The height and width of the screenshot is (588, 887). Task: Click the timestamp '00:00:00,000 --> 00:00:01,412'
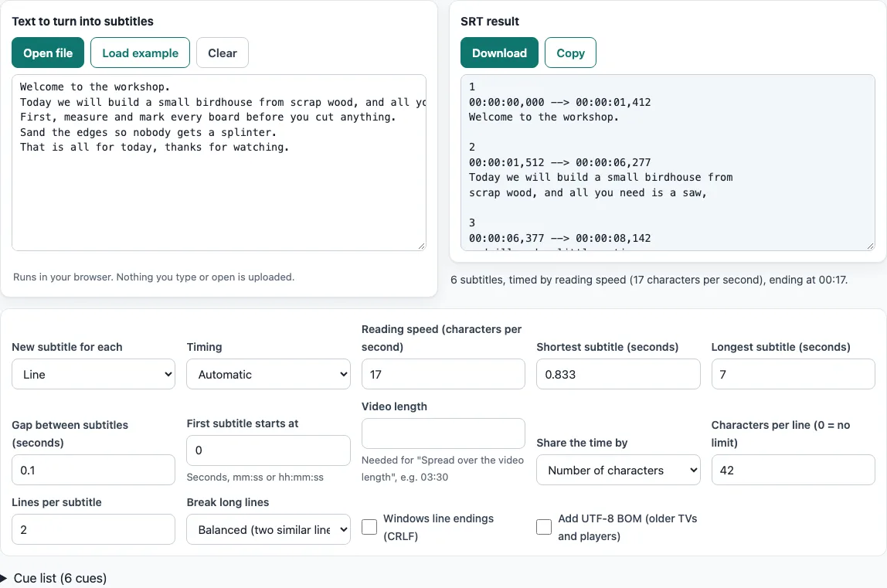point(560,102)
